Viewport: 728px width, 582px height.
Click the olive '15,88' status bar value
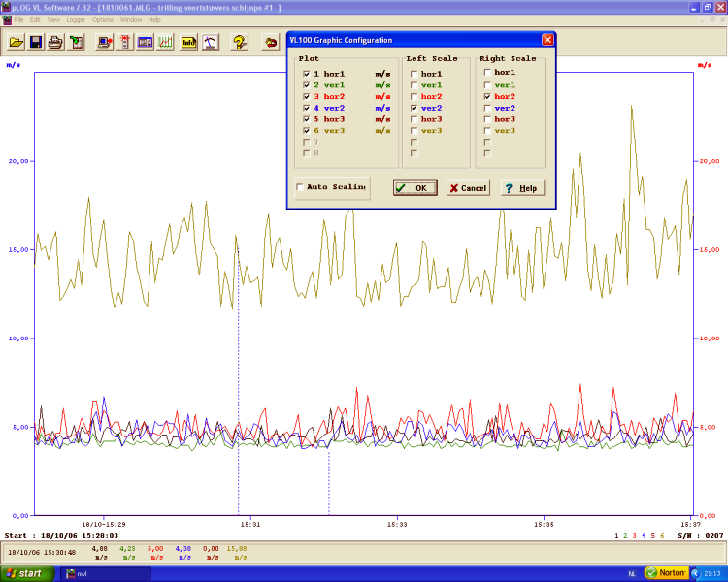237,549
